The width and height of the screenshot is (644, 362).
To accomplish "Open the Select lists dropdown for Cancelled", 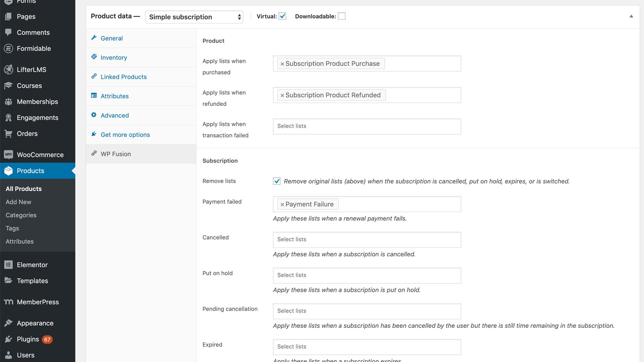I will click(x=366, y=239).
